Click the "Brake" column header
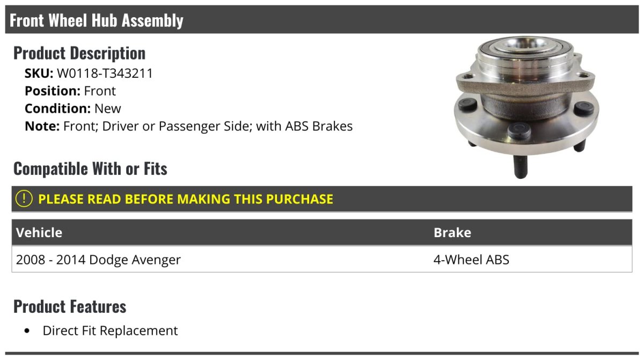This screenshot has width=644, height=360. (452, 233)
